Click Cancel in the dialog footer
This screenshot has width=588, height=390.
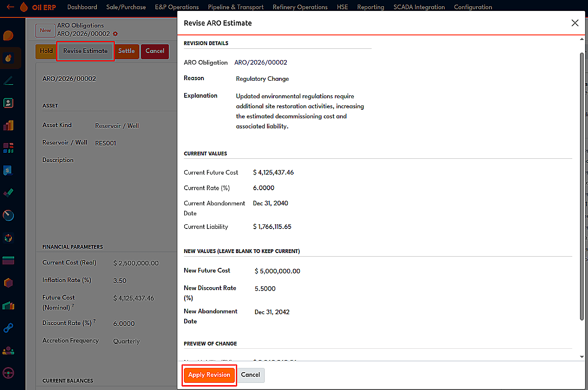tap(250, 375)
